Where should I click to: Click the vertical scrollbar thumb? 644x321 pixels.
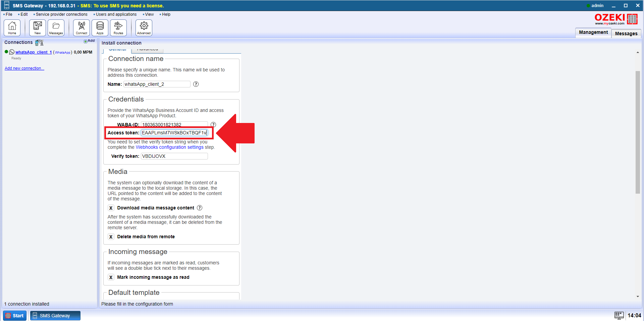pyautogui.click(x=638, y=132)
